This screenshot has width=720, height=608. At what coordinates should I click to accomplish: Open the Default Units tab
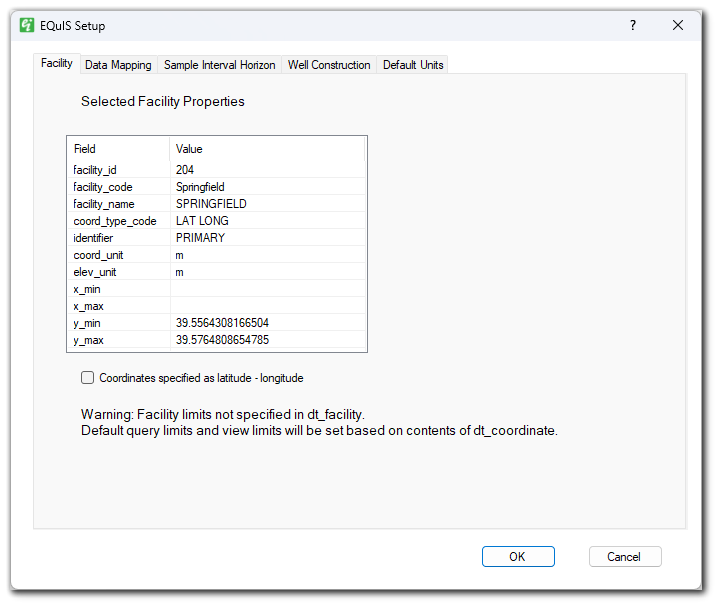pyautogui.click(x=413, y=65)
